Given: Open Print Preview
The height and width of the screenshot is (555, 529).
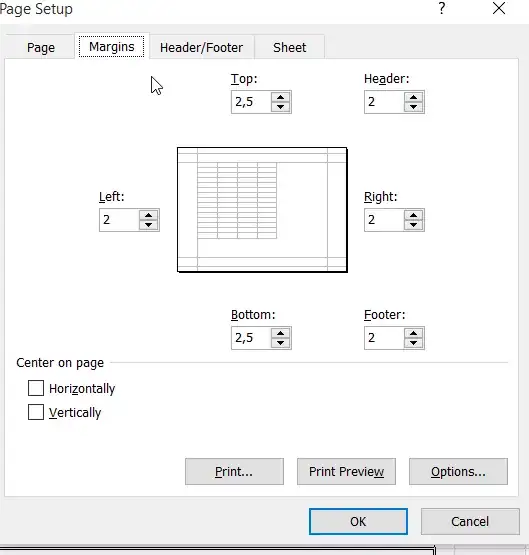Looking at the screenshot, I should tap(346, 471).
